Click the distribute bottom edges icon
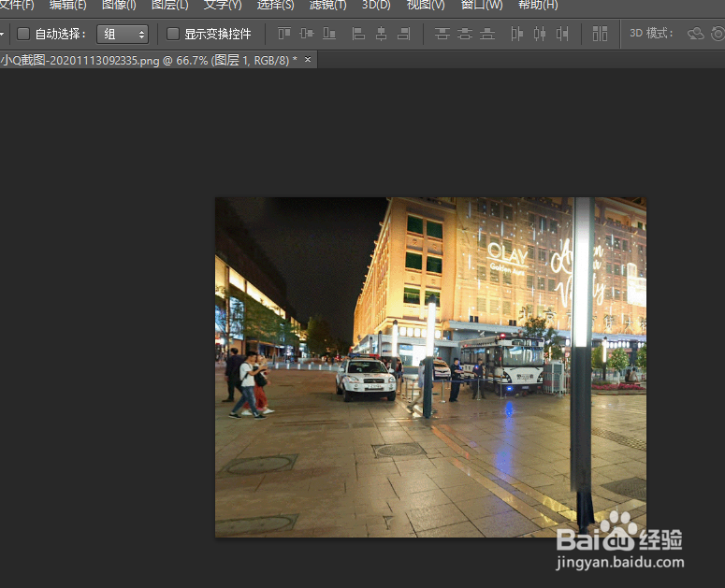The image size is (725, 588). [486, 34]
